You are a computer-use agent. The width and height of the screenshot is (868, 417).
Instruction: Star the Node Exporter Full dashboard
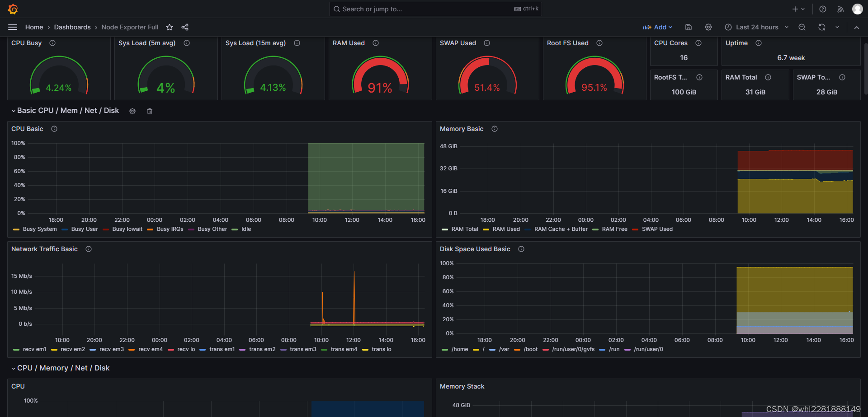[x=170, y=27]
